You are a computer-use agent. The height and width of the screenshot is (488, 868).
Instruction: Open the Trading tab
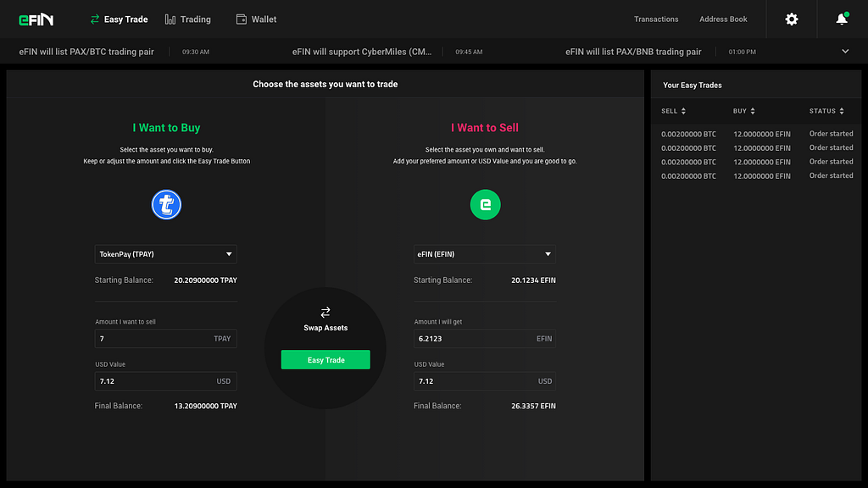coord(188,19)
